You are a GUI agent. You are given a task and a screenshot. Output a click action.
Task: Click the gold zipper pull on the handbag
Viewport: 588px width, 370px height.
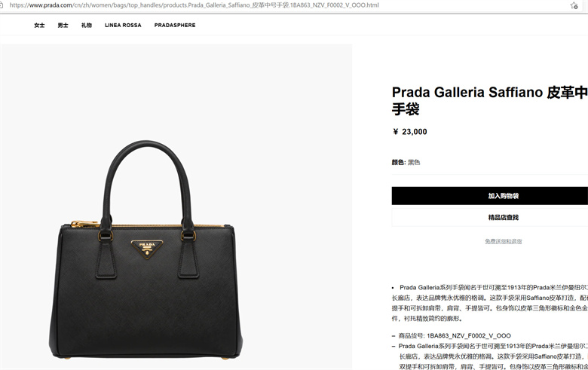pyautogui.click(x=84, y=224)
